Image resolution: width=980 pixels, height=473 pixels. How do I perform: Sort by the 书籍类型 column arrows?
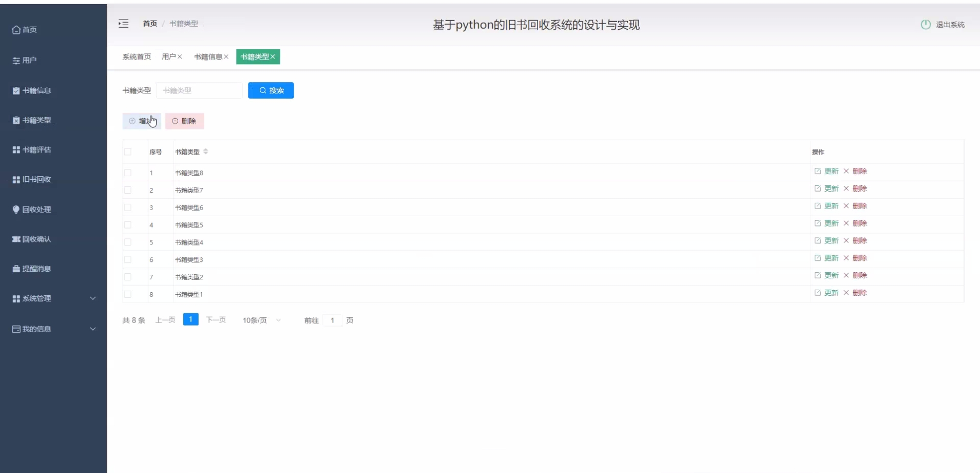(205, 152)
